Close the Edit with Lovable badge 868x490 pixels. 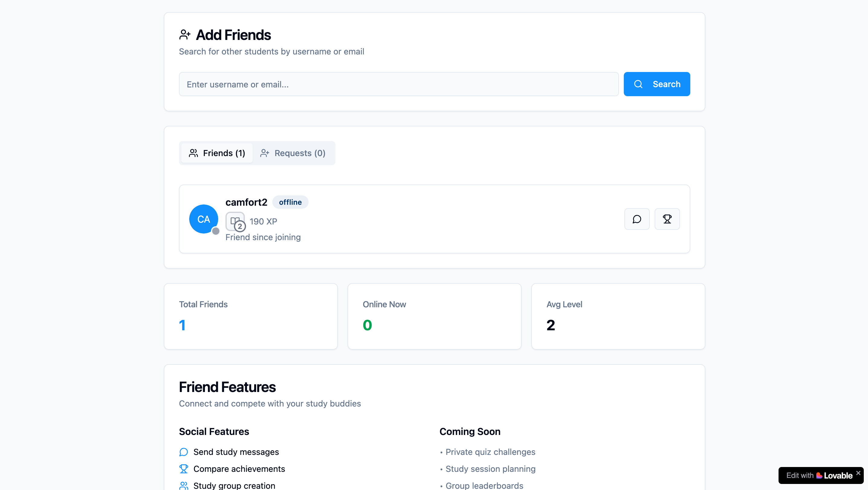click(x=858, y=473)
